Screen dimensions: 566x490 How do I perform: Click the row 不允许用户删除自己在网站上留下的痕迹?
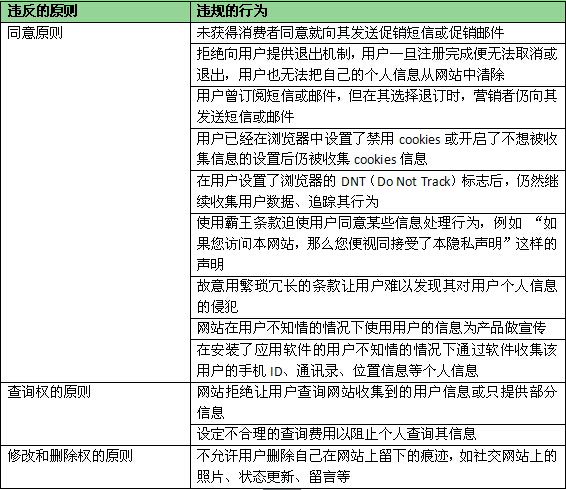378,467
